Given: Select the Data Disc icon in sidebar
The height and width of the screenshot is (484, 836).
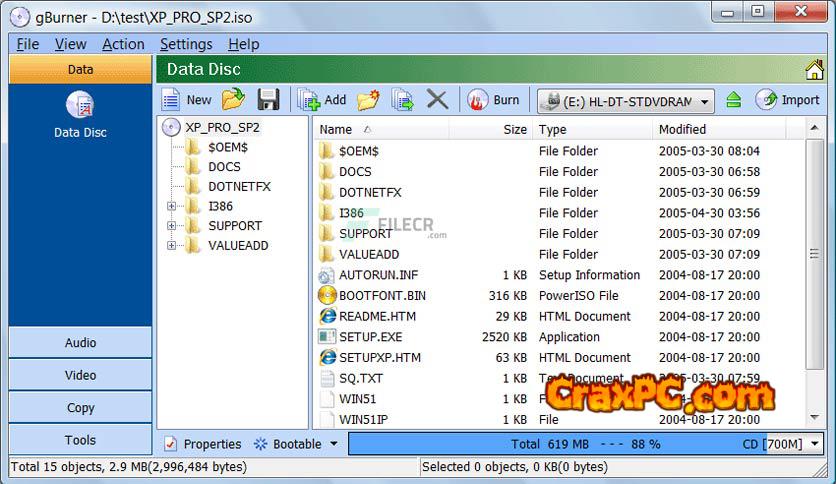Looking at the screenshot, I should click(80, 106).
